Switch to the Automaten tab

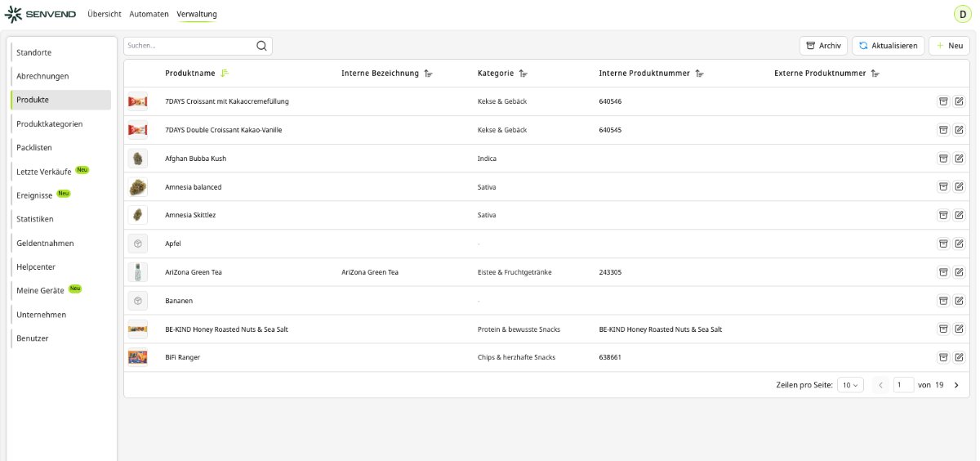pyautogui.click(x=149, y=14)
